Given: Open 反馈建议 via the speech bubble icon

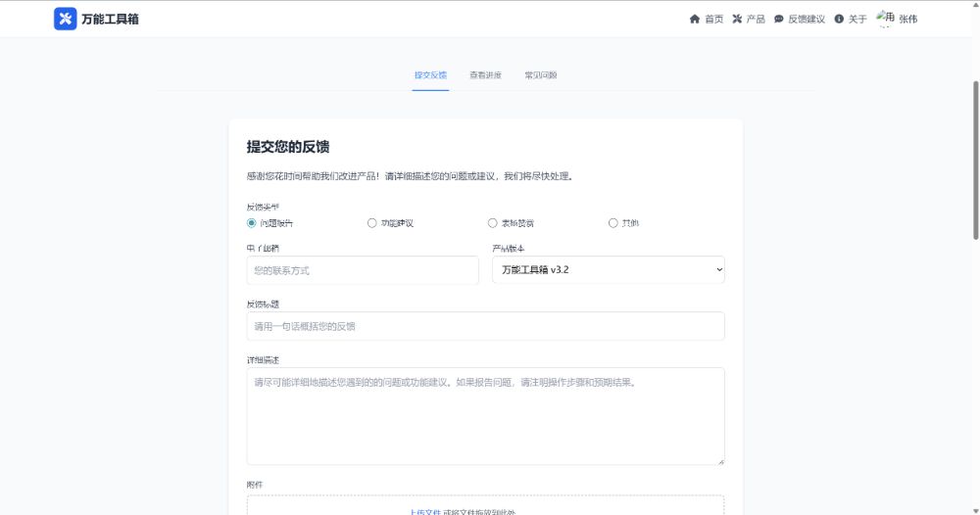Looking at the screenshot, I should [x=779, y=19].
